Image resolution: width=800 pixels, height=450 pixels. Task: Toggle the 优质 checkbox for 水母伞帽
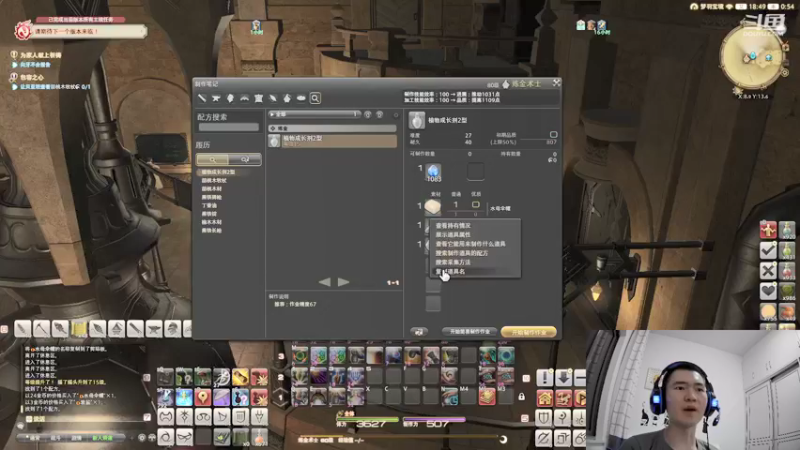point(476,205)
